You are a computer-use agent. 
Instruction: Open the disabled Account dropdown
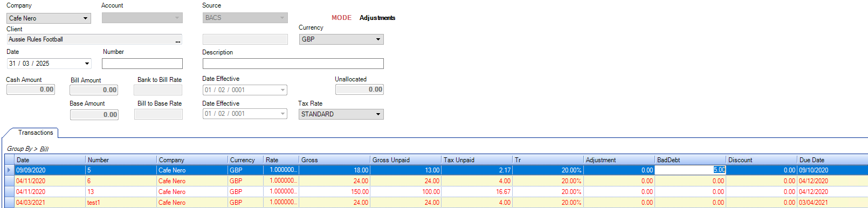coord(142,18)
